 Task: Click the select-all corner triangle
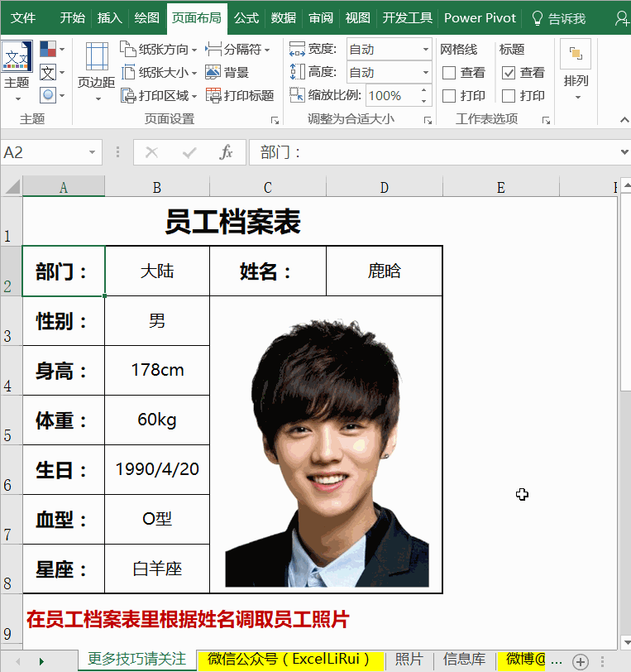click(x=12, y=187)
